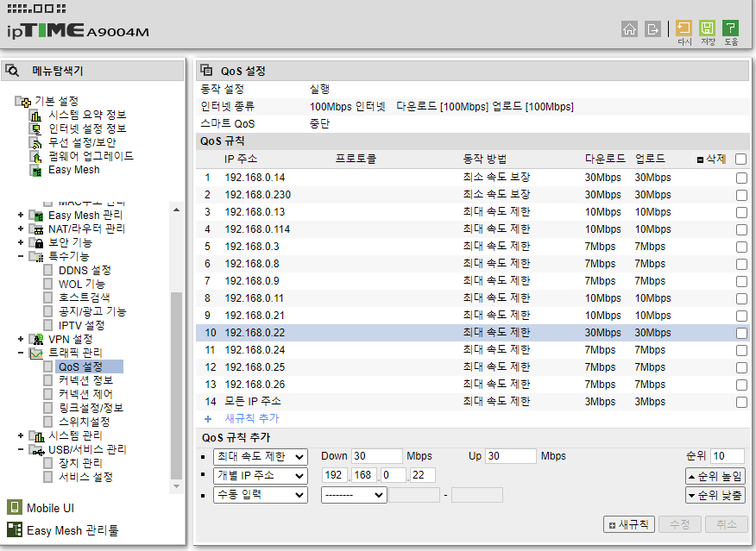Click the logout icon in header
Screen dimensions: 756x551
click(x=652, y=29)
